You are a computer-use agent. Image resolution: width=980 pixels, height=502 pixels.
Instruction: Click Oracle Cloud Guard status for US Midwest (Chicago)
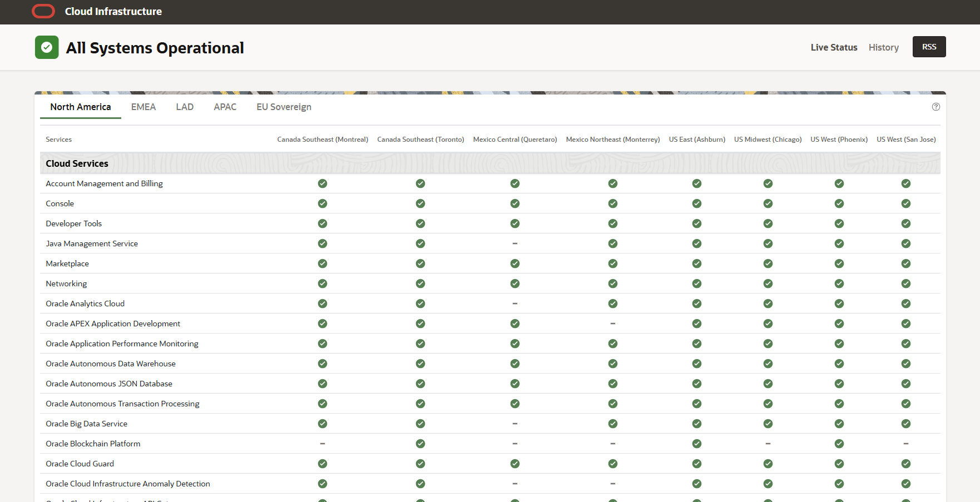(x=768, y=464)
